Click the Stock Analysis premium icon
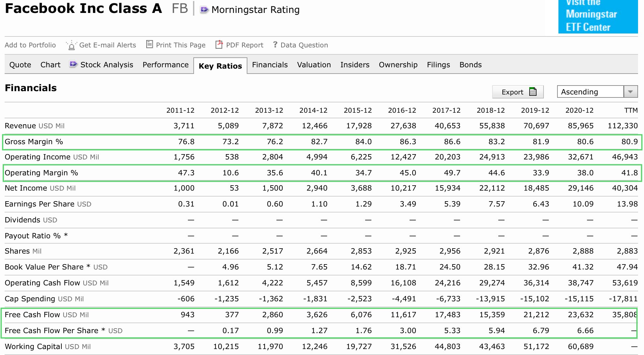Viewport: 644px width, 355px height. click(73, 64)
